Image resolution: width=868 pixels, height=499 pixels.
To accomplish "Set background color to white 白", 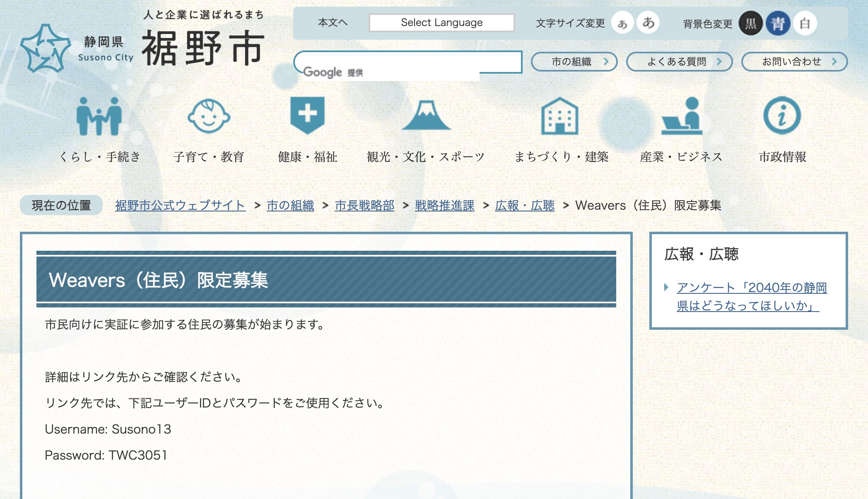I will (805, 24).
